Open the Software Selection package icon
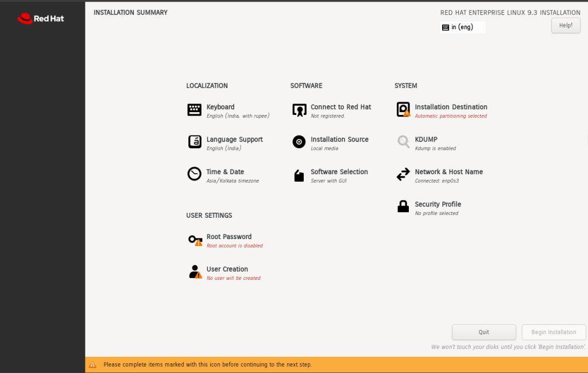588x373 pixels. click(x=299, y=175)
